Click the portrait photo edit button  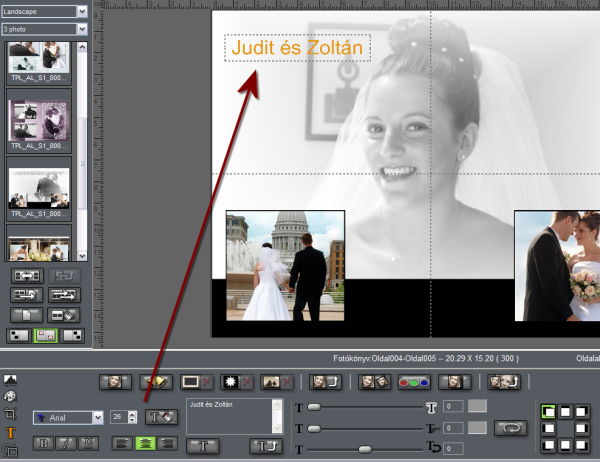coord(115,382)
